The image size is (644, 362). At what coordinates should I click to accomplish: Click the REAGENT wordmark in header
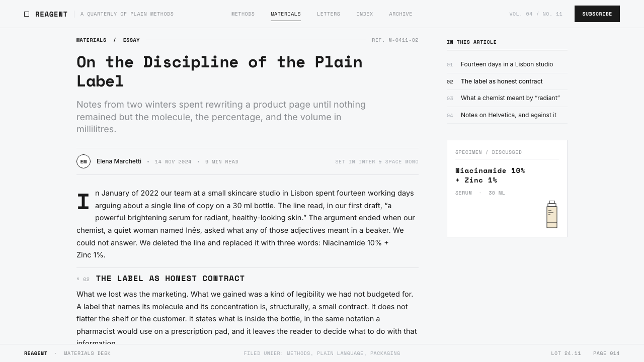tap(51, 14)
